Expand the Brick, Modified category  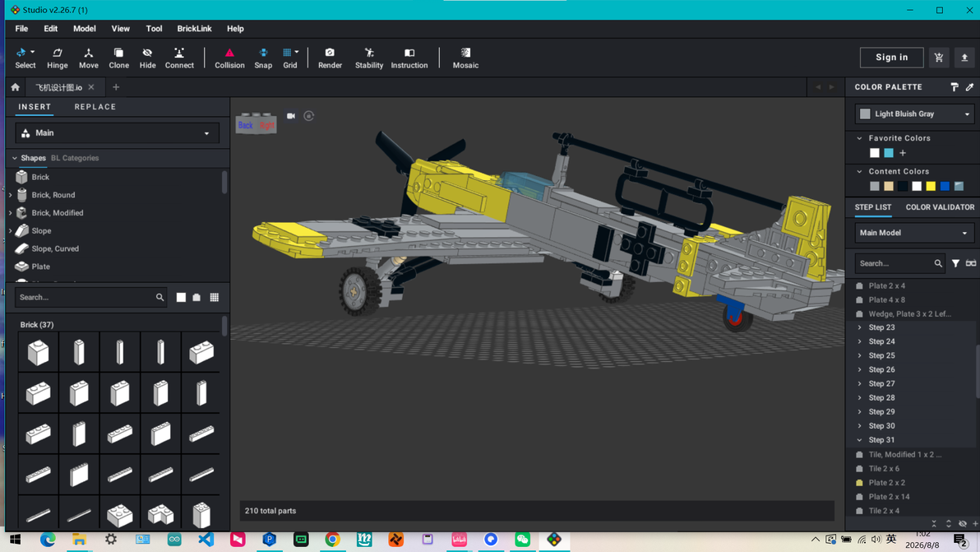[x=10, y=213]
